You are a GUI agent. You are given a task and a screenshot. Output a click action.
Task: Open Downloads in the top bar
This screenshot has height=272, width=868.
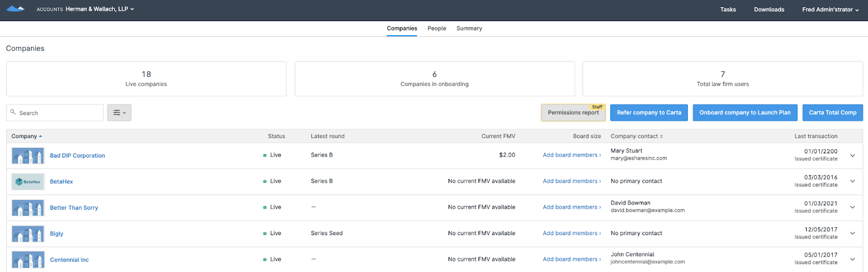point(769,10)
